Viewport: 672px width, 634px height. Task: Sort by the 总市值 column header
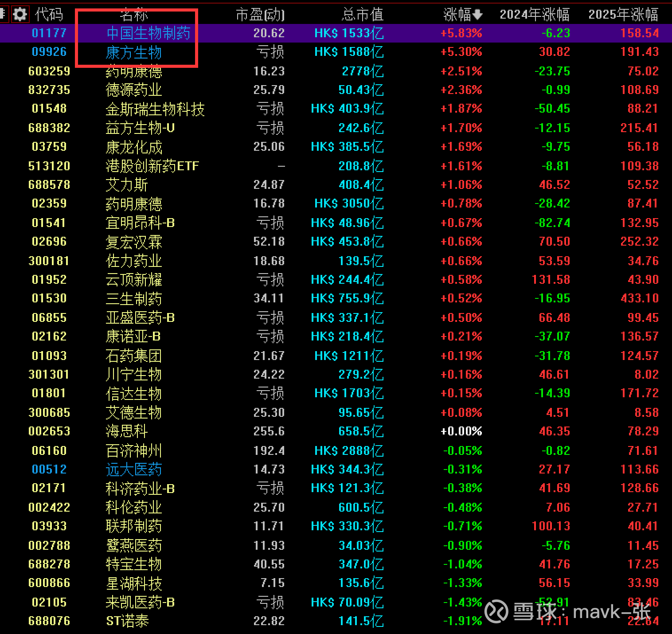click(362, 15)
